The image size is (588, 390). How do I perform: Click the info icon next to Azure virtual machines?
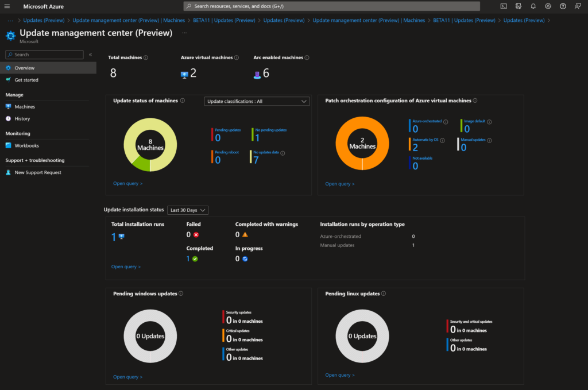click(237, 58)
